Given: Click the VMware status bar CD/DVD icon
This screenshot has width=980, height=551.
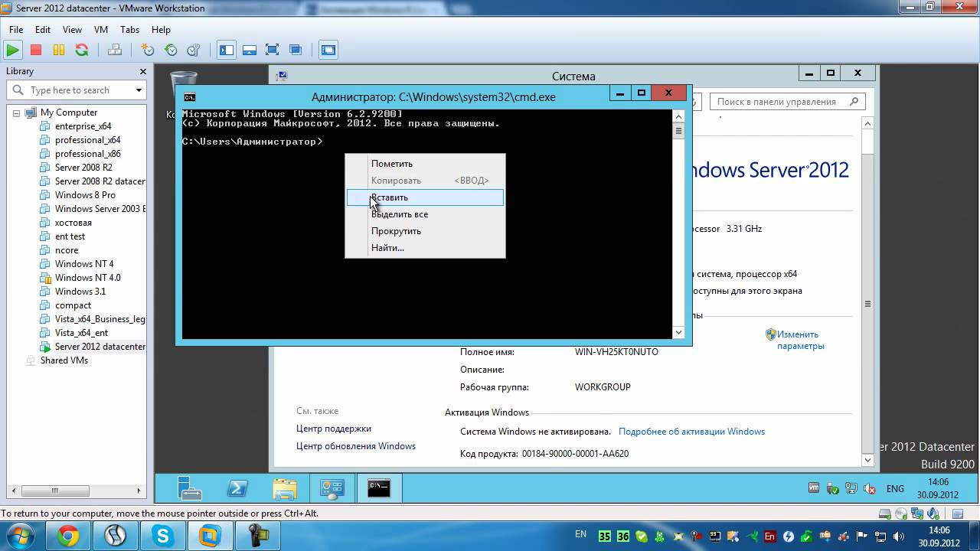Looking at the screenshot, I should 900,514.
